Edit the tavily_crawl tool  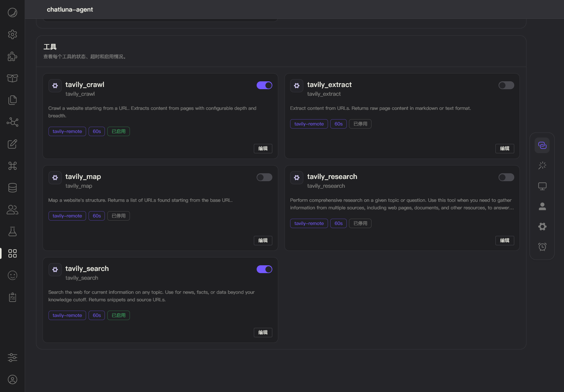pos(263,149)
